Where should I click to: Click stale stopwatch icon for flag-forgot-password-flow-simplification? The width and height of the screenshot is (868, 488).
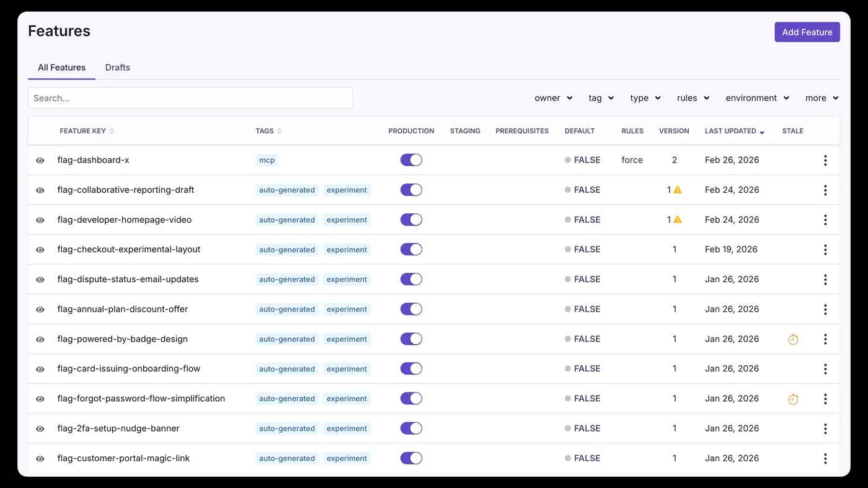[793, 399]
